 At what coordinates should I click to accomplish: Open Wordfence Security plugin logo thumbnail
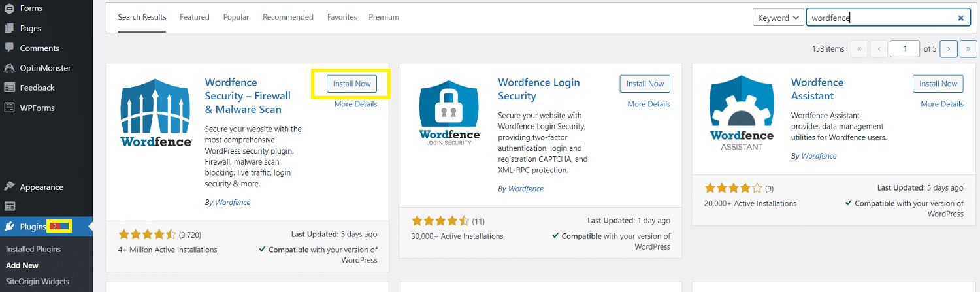click(x=156, y=112)
